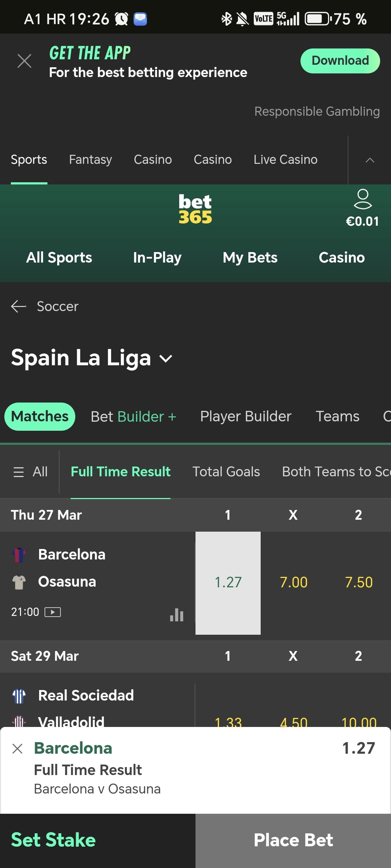Open the account profile icon

click(362, 199)
